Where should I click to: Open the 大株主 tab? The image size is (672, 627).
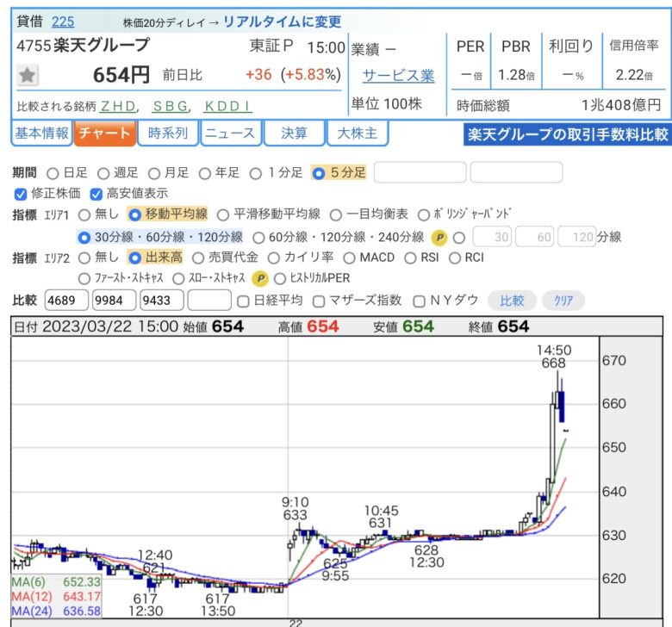(x=358, y=133)
